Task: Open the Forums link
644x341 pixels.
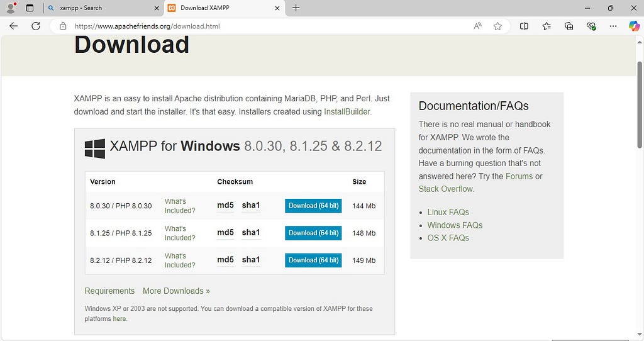Action: (519, 176)
